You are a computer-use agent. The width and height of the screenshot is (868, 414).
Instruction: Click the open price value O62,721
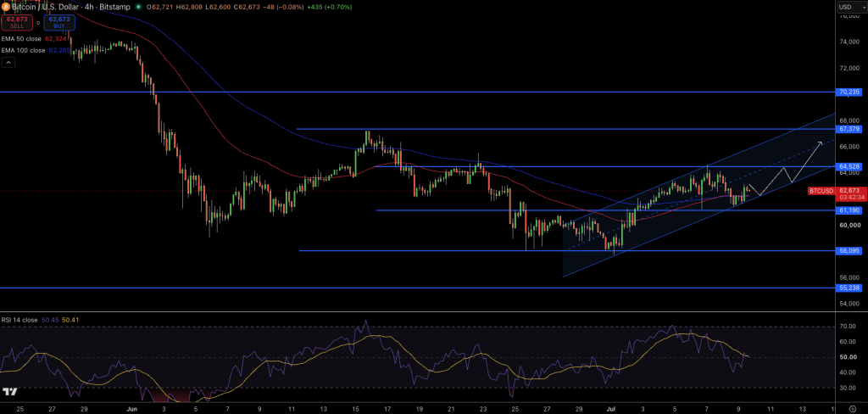[159, 7]
